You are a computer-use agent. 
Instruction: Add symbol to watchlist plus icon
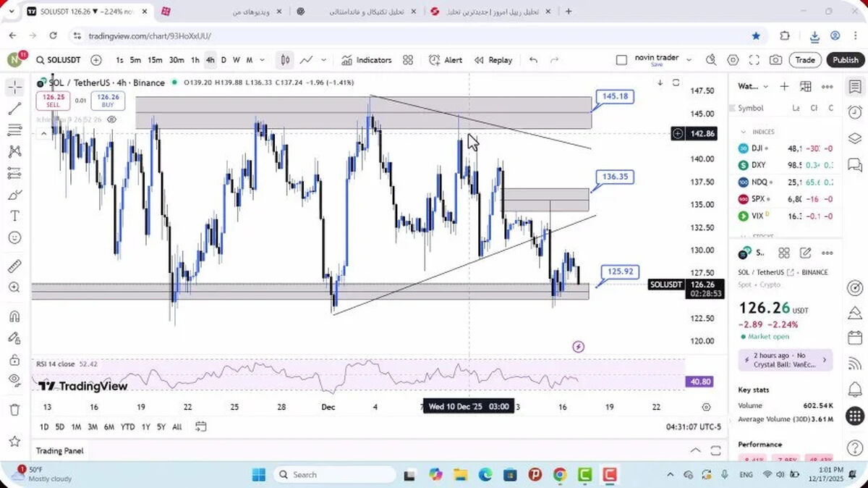784,86
